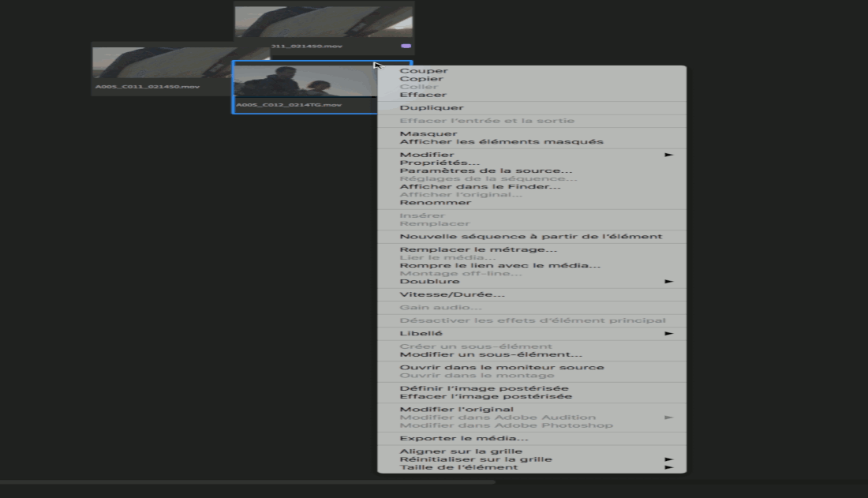Choose Couper from the context menu

(531, 71)
